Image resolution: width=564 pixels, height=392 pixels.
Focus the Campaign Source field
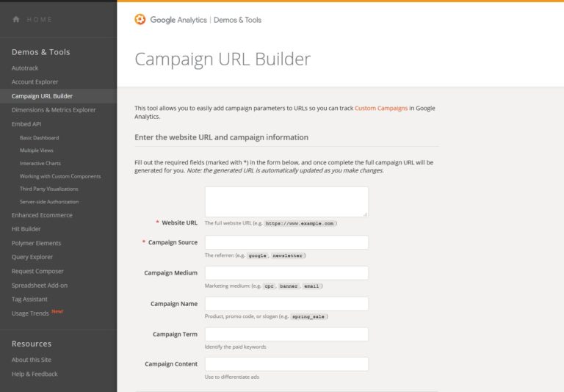(286, 242)
